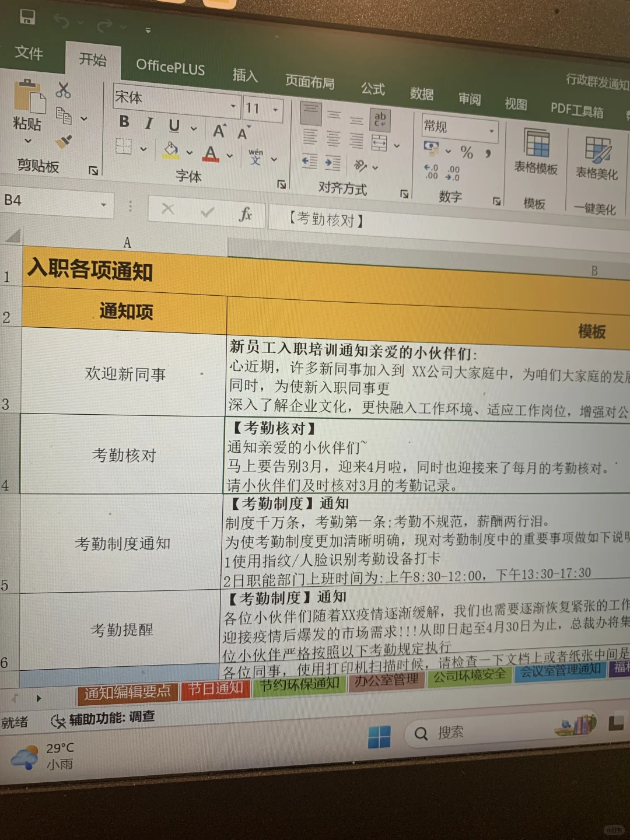Image resolution: width=630 pixels, height=840 pixels.
Task: Click the 粘贴 clipboard icon
Action: [29, 96]
